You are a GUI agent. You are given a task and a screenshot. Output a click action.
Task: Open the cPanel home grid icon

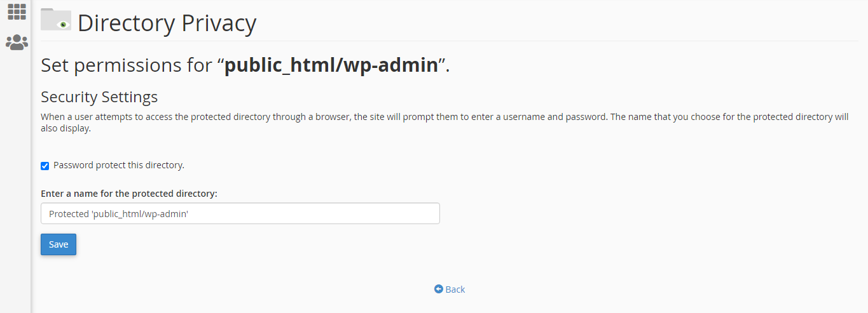coord(17,11)
